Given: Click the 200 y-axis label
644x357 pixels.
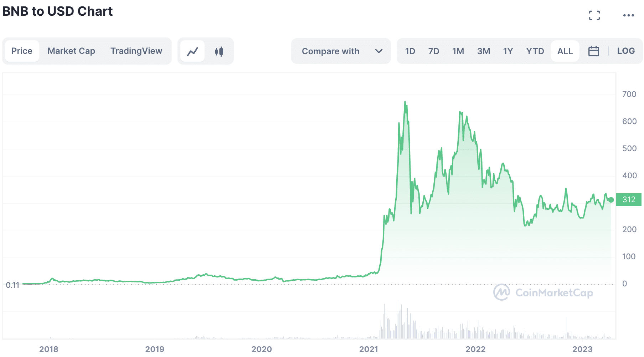Looking at the screenshot, I should (629, 229).
